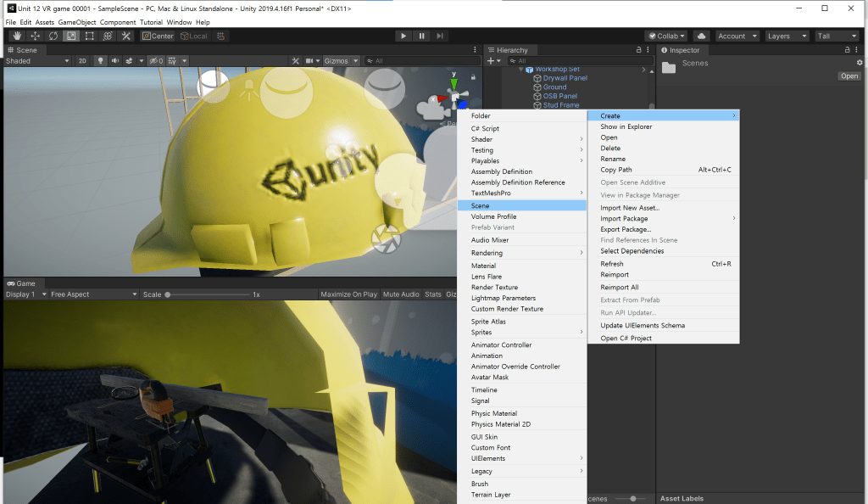Collapse the Workshop Set hierarchy item
Viewport: 868px width, 504px height.
[x=521, y=70]
